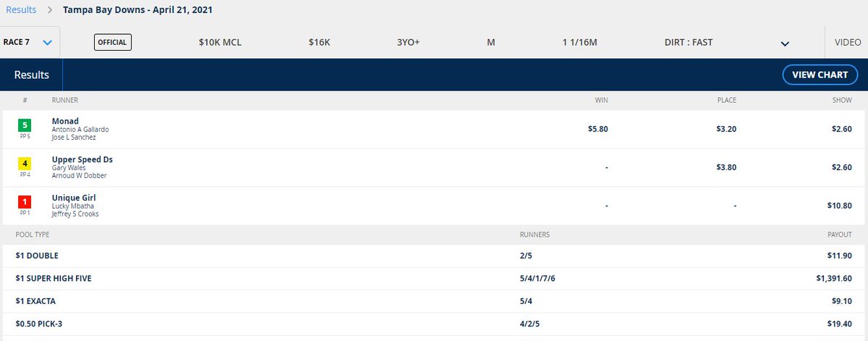The height and width of the screenshot is (341, 868).
Task: Expand race details chevron beside DIRT : FAST
Action: click(784, 43)
